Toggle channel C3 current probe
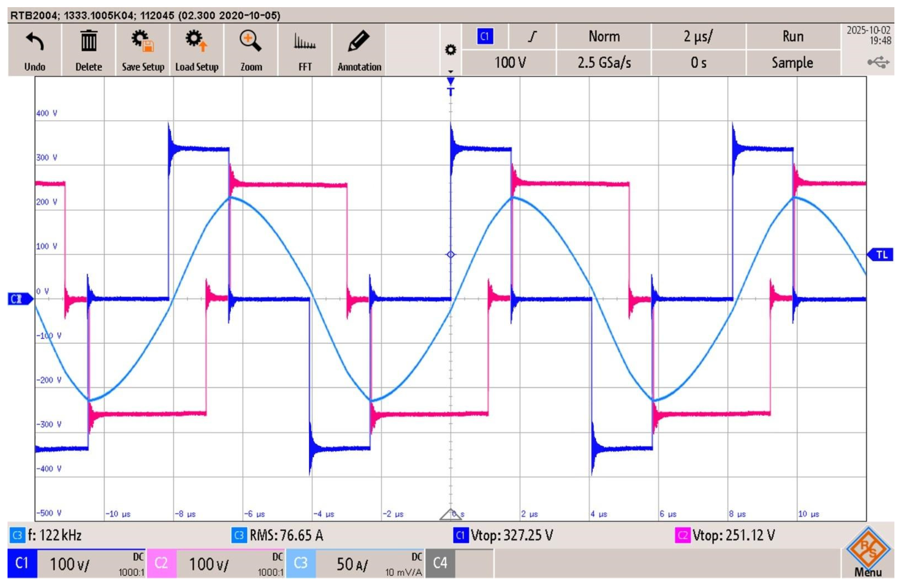This screenshot has height=588, width=903. tap(300, 563)
